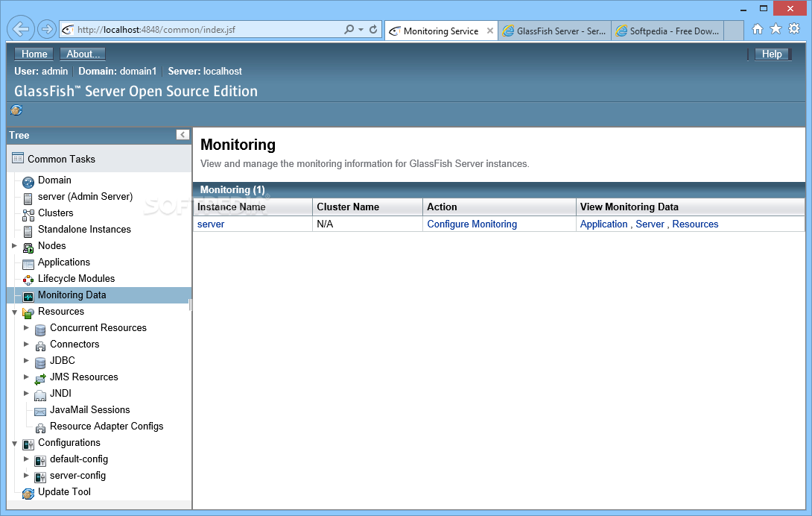The image size is (812, 516).
Task: Click the Help button
Action: coord(772,54)
